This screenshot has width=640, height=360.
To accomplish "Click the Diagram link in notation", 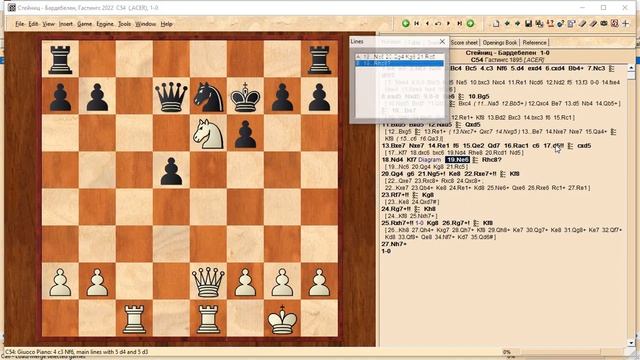I will click(x=430, y=160).
